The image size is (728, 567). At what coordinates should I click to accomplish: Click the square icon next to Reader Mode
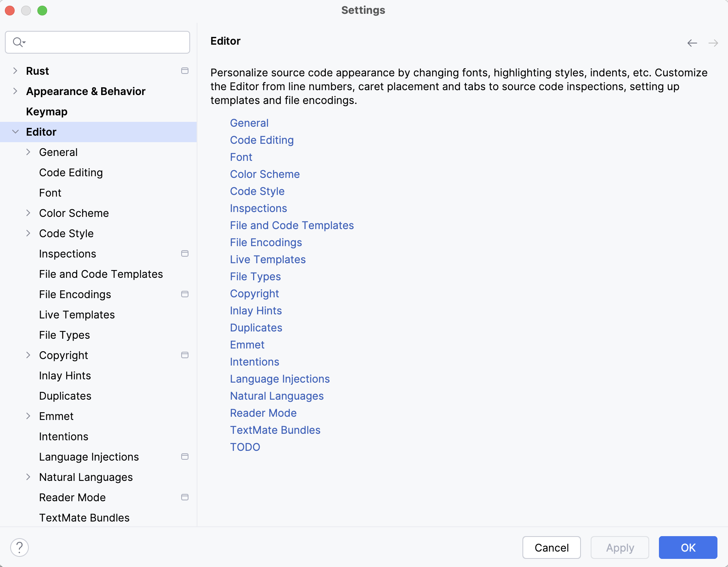point(185,497)
